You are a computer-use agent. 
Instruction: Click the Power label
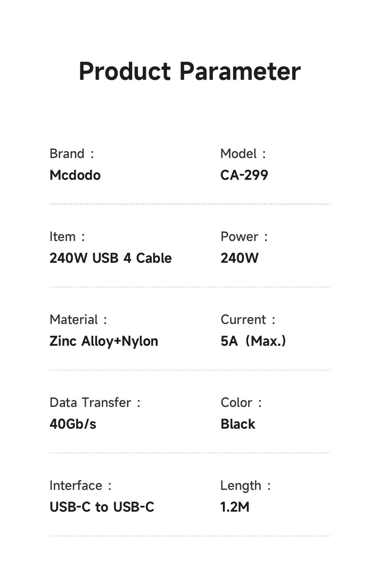coord(240,237)
